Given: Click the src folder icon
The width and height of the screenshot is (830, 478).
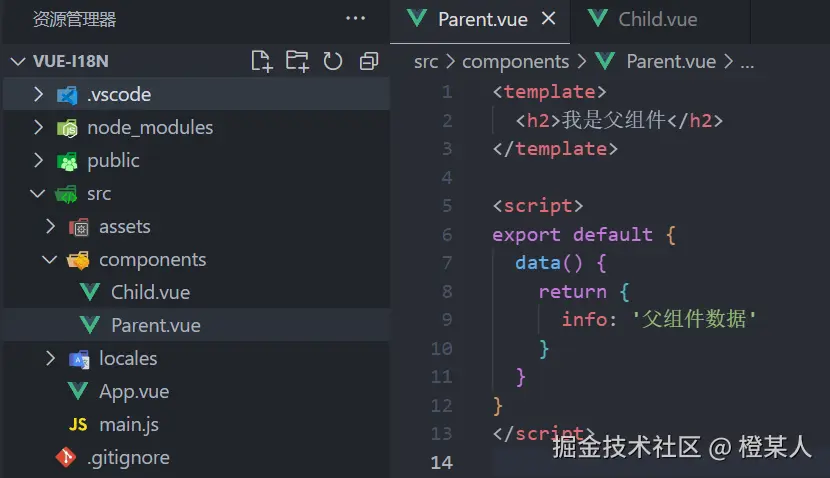Looking at the screenshot, I should point(67,194).
